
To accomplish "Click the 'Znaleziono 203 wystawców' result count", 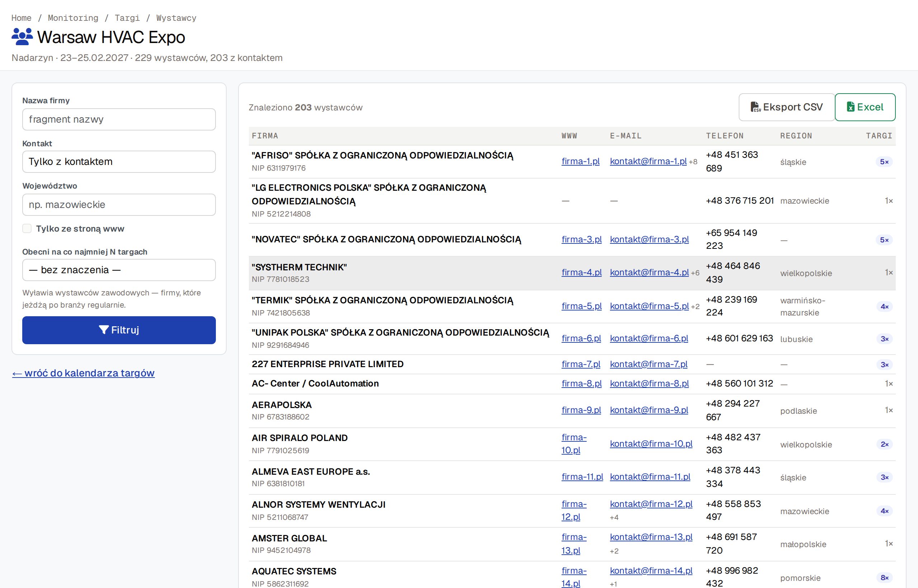I will coord(306,108).
